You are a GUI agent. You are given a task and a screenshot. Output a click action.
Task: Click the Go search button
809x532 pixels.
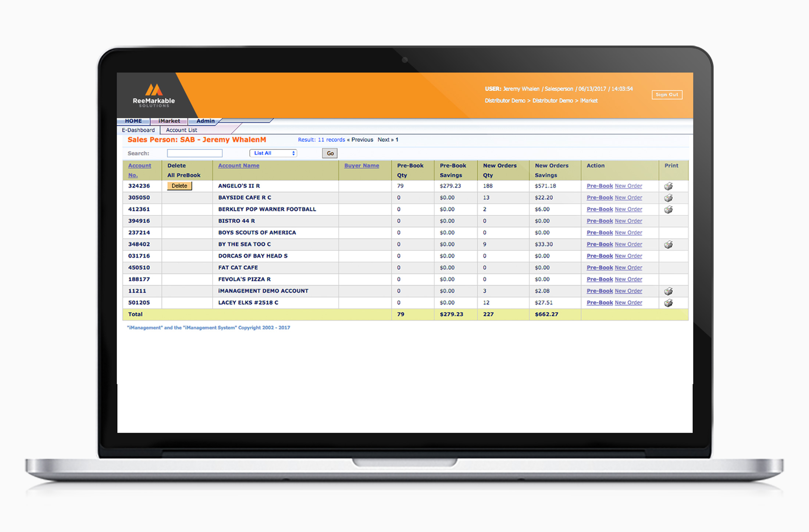[x=330, y=153]
